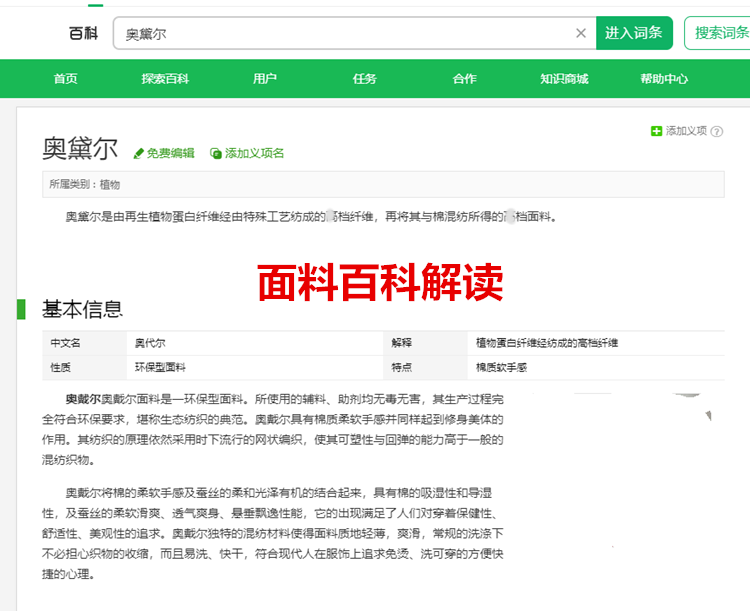This screenshot has width=750, height=611.
Task: Click the plus icon for 添加义项
Action: 656,131
